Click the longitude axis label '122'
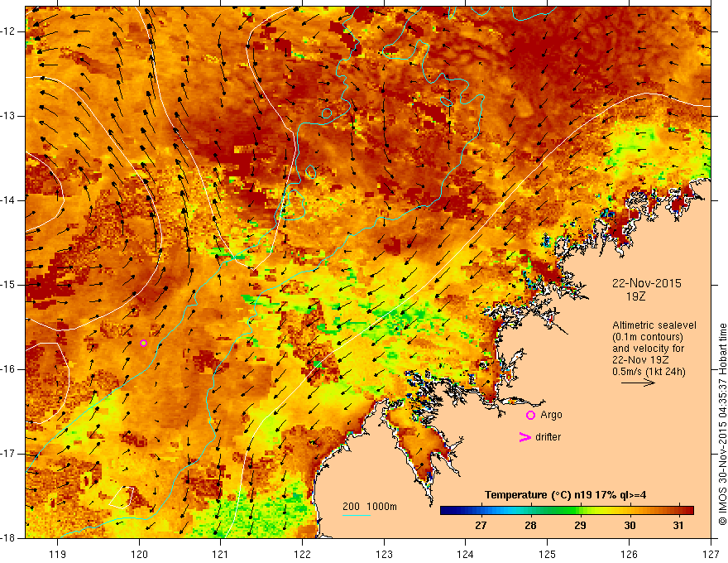Viewport: 728px width, 563px height. 302,554
